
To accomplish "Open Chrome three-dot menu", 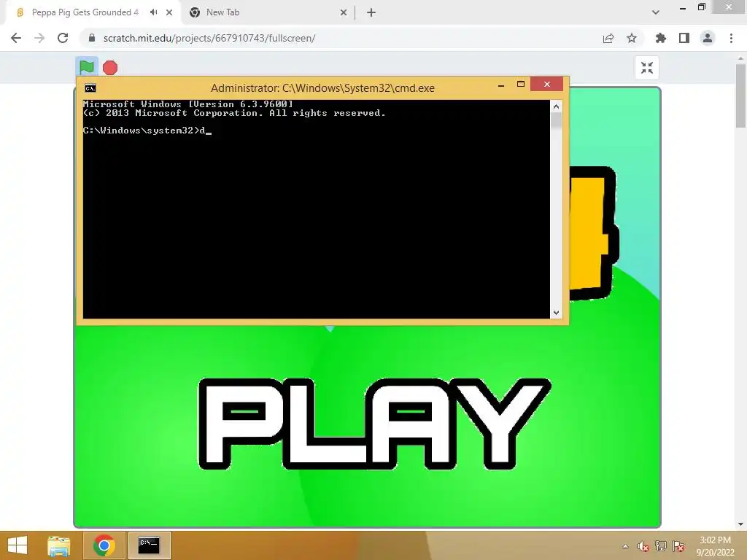I will [731, 38].
